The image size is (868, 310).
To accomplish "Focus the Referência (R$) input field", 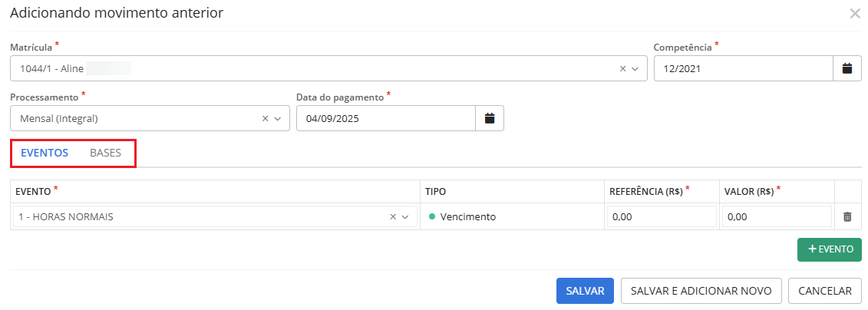I will coord(661,217).
